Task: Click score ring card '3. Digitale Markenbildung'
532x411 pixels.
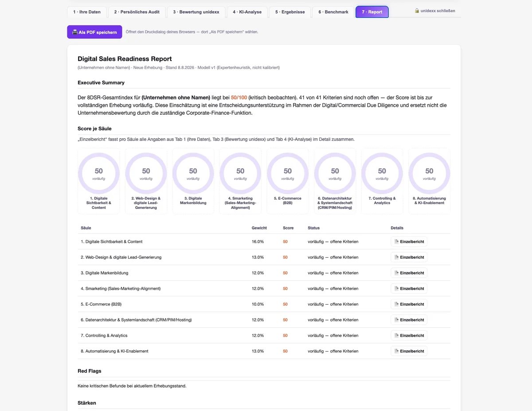Action: [x=193, y=181]
